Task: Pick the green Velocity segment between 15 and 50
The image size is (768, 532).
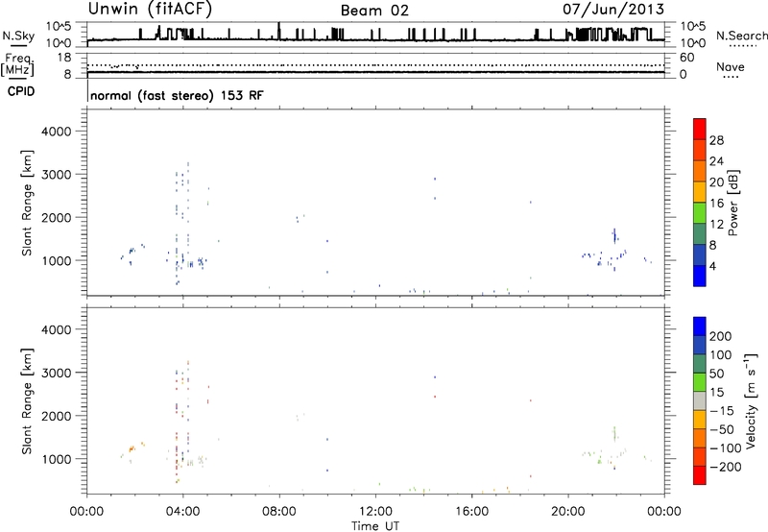Action: 700,382
